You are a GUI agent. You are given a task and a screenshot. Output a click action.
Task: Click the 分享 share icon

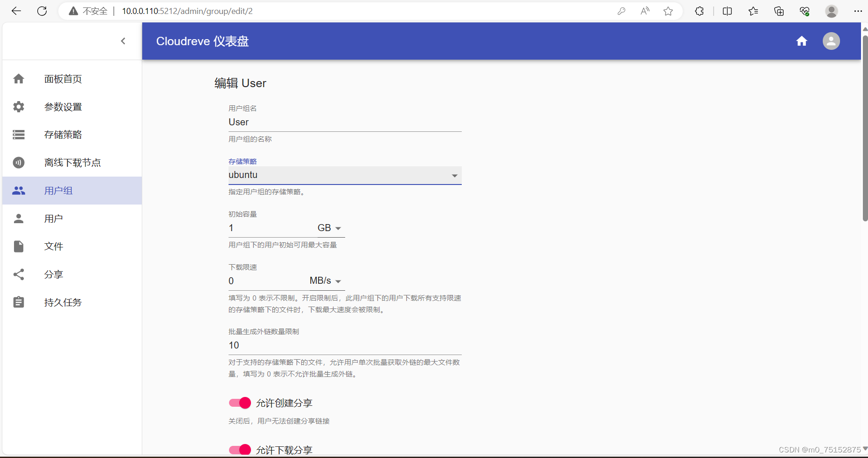tap(18, 274)
